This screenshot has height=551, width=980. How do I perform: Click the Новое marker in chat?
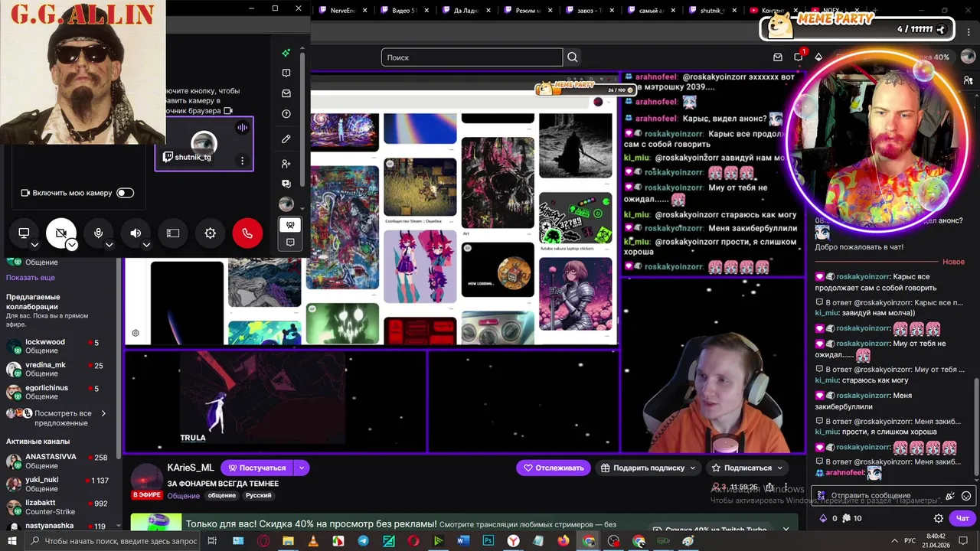953,262
